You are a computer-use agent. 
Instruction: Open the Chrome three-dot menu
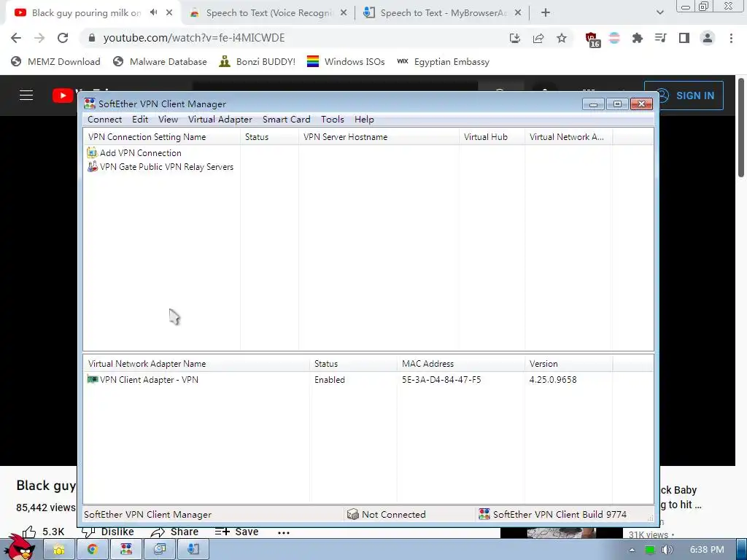[x=731, y=38]
